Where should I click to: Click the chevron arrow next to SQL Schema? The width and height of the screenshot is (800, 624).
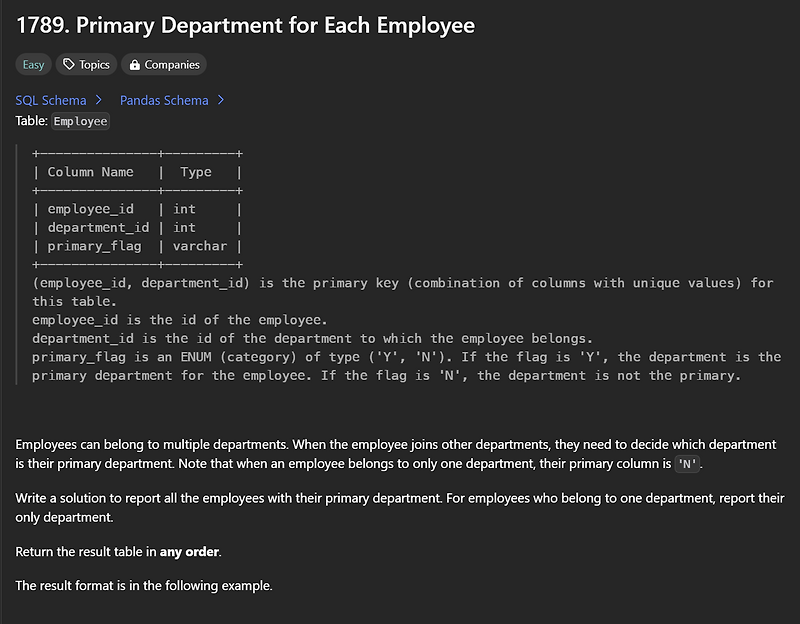(98, 100)
